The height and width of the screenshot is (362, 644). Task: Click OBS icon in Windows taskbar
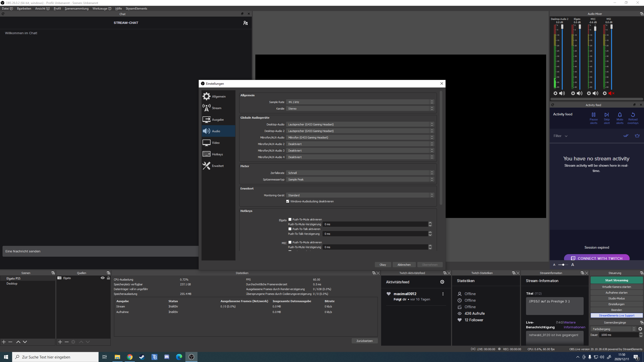191,357
